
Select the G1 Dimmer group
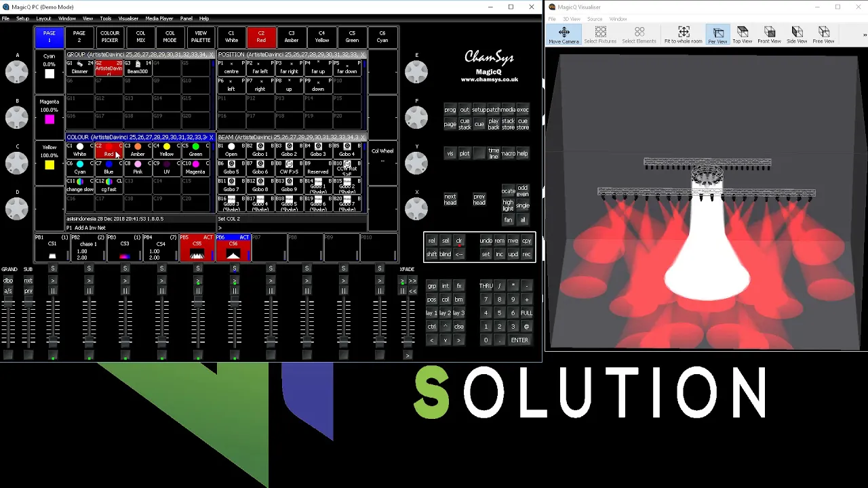click(x=80, y=67)
